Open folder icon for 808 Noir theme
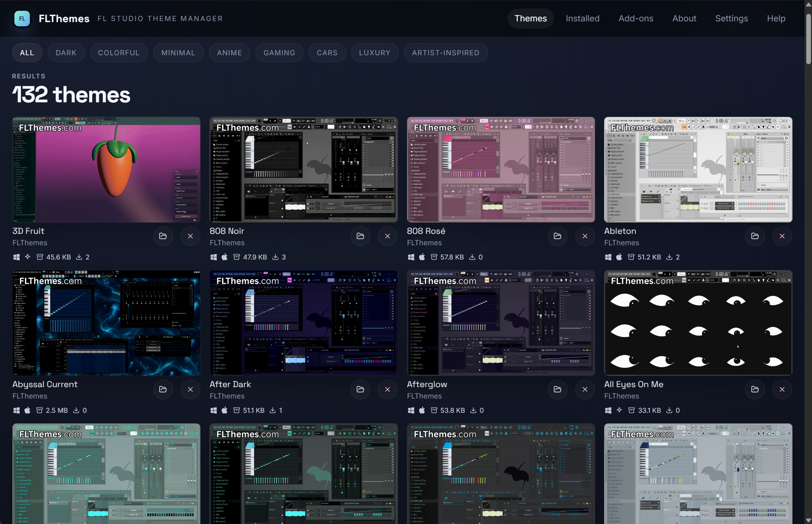The height and width of the screenshot is (524, 812). [x=360, y=236]
